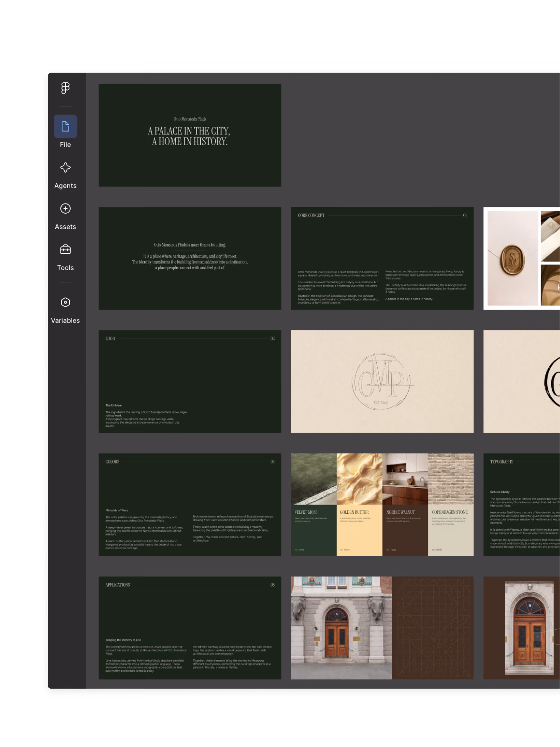
Task: Click the 'APPLICATIONS' slide heading
Action: 118,585
